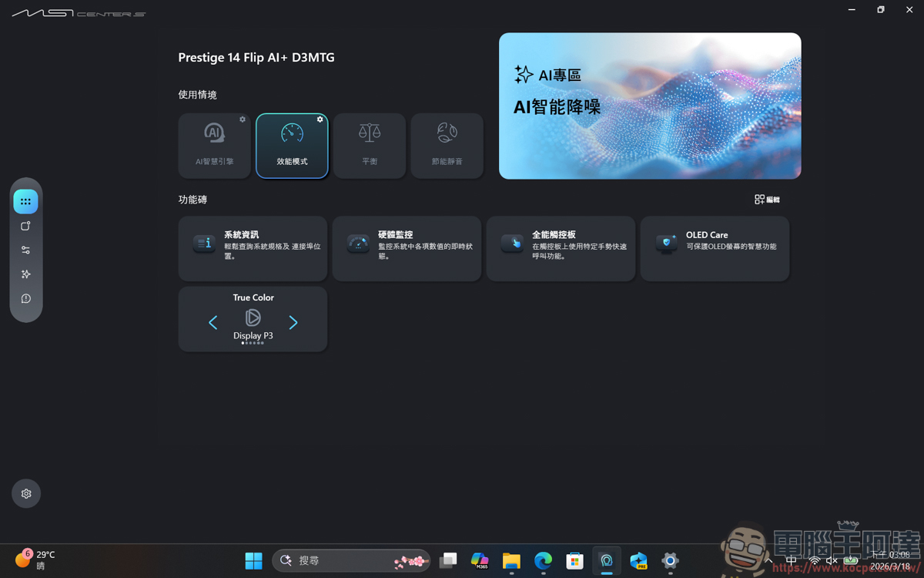
Task: Click the taskbar search field
Action: [350, 561]
